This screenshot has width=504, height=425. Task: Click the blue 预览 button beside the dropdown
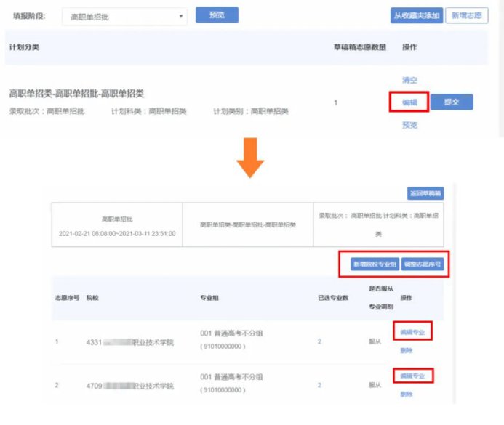tap(217, 15)
